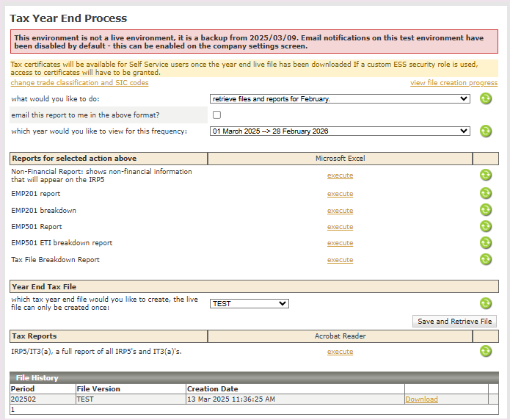Open the 'what would you like to do' dropdown
Viewport: 510px width, 420px height.
tap(340, 99)
